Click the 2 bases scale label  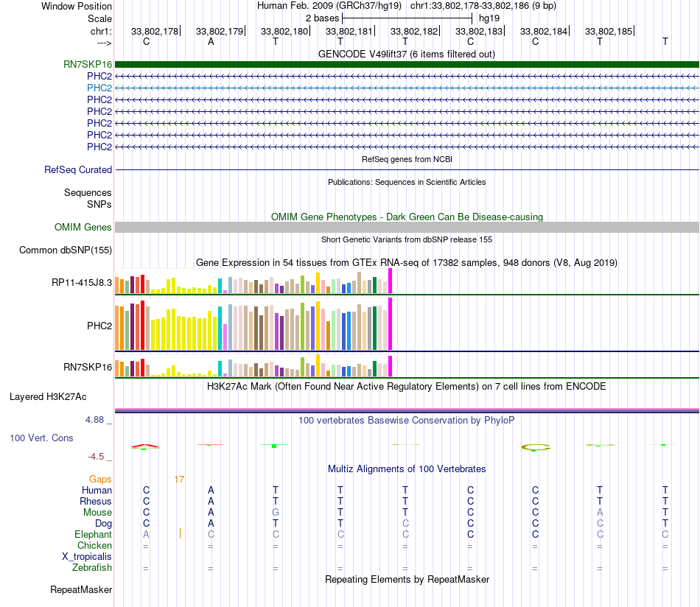click(x=322, y=18)
